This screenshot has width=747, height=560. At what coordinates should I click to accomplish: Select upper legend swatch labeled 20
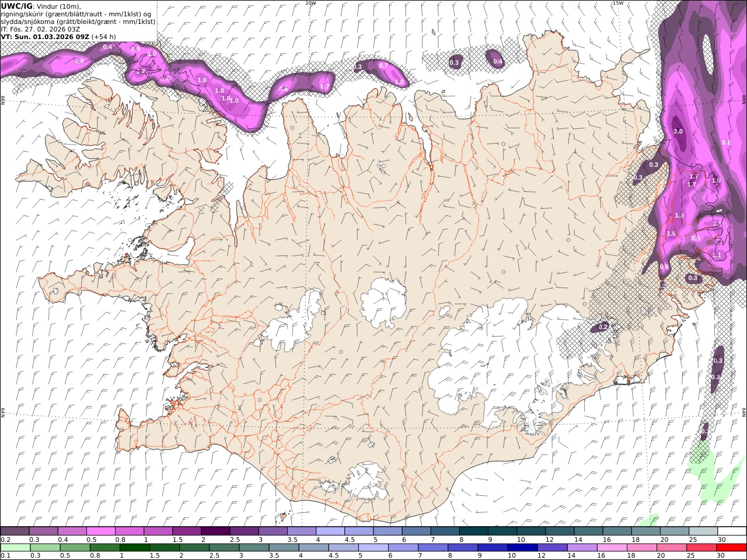click(674, 531)
